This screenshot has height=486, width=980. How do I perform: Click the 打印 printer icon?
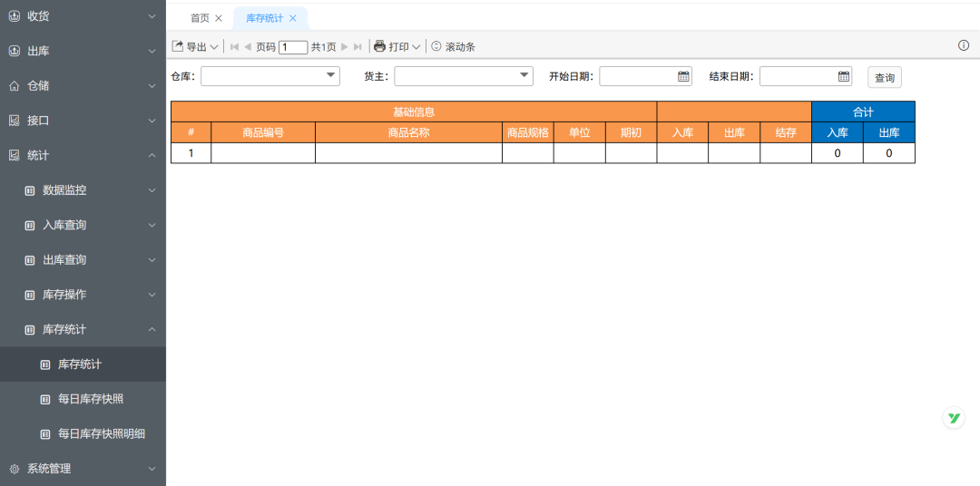pyautogui.click(x=380, y=46)
